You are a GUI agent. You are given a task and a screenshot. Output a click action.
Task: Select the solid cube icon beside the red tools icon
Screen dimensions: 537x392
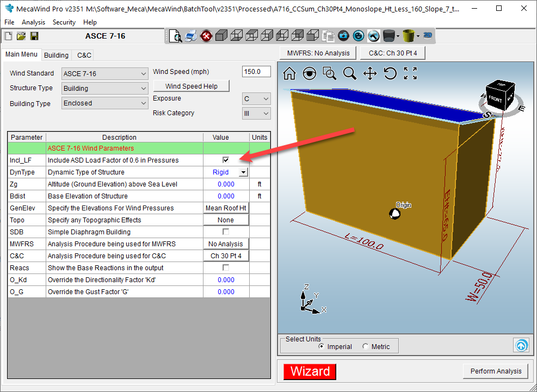[x=221, y=35]
